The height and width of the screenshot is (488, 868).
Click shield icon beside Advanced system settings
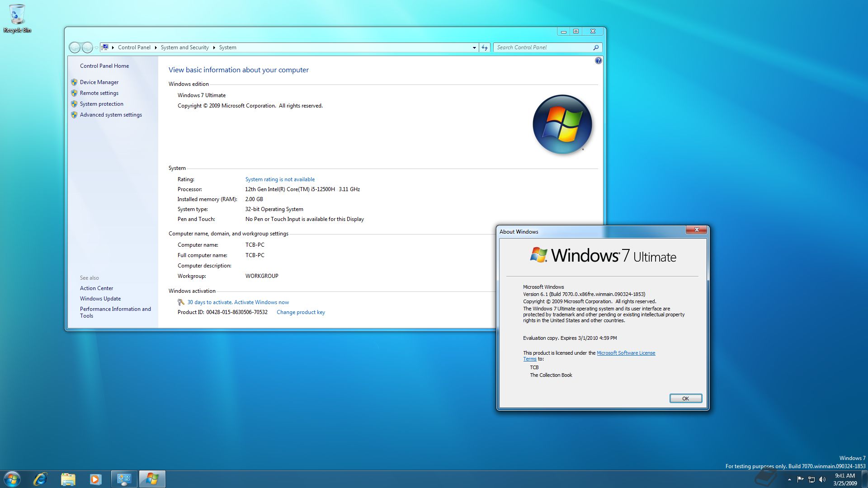[74, 115]
